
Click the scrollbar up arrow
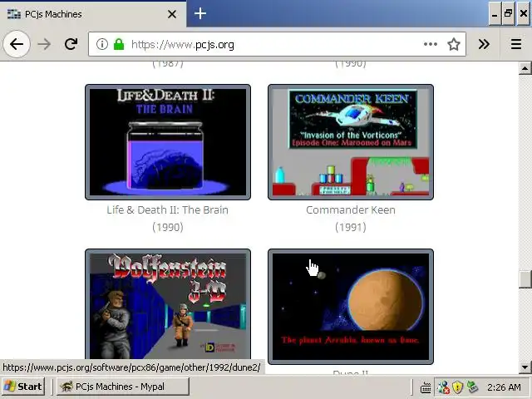pyautogui.click(x=525, y=68)
